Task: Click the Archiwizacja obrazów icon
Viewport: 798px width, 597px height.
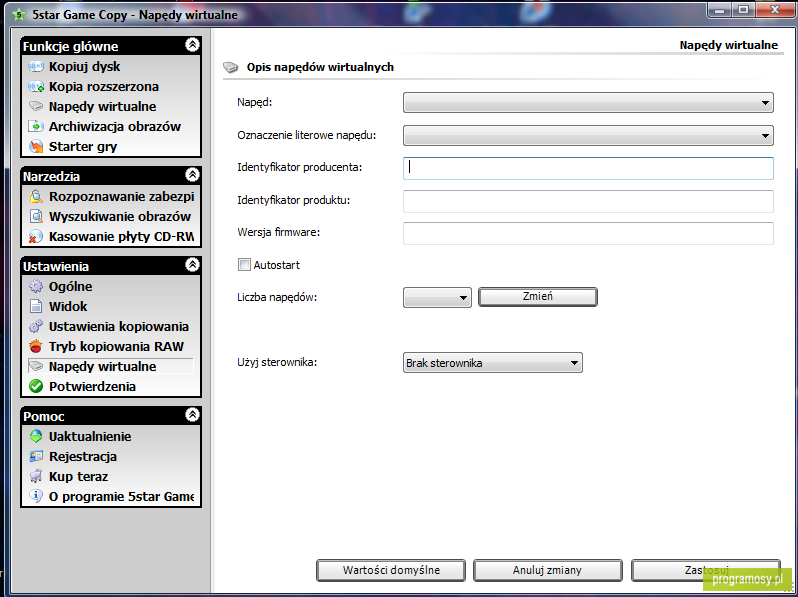Action: click(x=36, y=126)
